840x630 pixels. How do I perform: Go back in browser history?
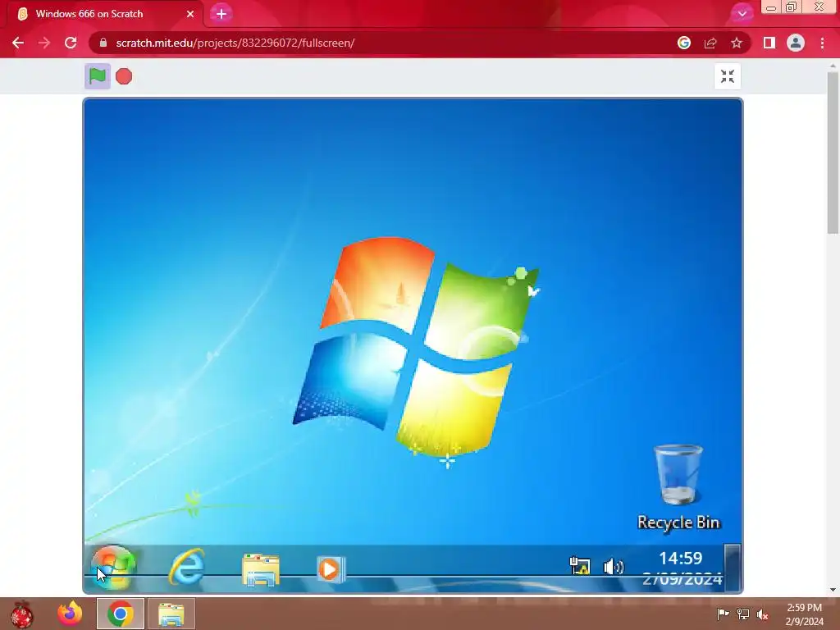tap(18, 43)
